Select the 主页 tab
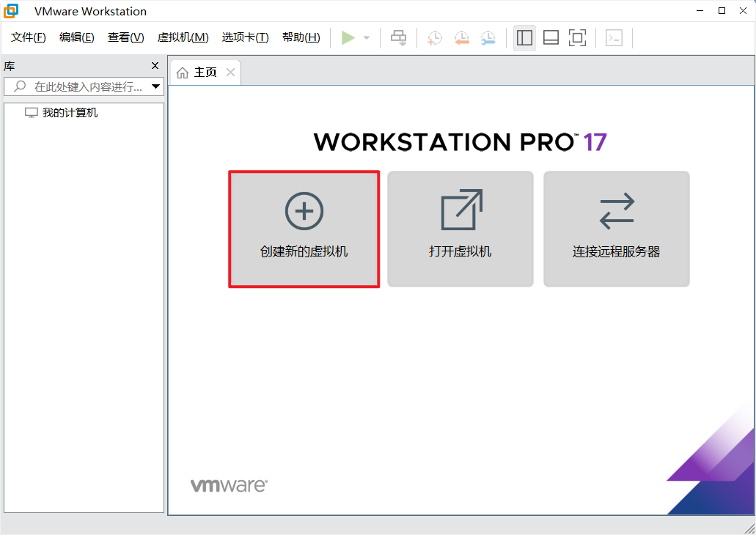Screen dimensions: 756x535 [206, 73]
